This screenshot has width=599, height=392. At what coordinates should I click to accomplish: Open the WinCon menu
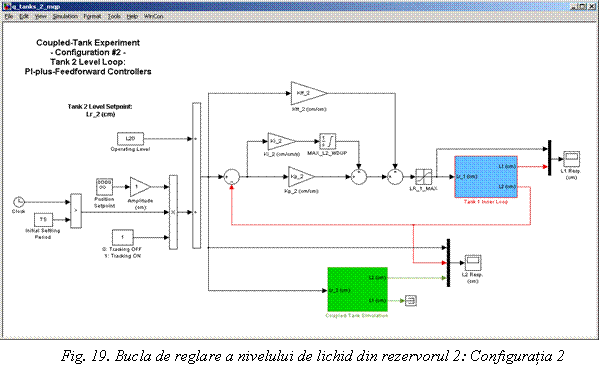154,16
